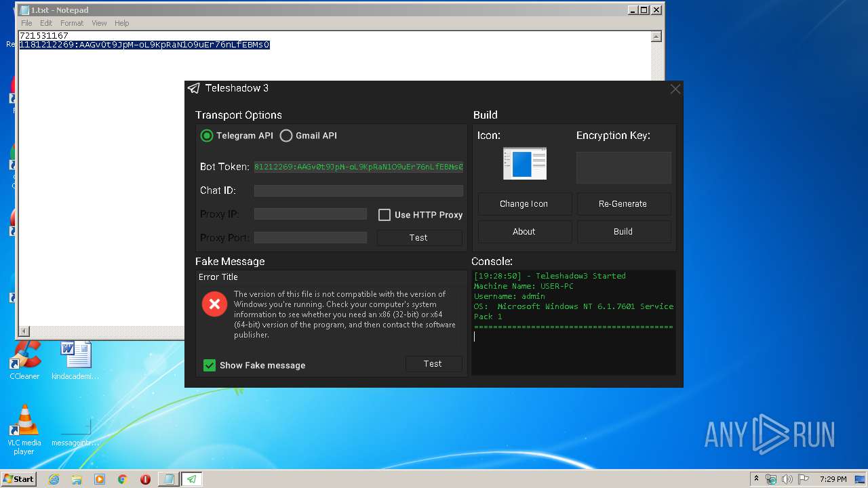This screenshot has width=868, height=488.
Task: Switch to Teleshadow taskbar button
Action: point(192,479)
